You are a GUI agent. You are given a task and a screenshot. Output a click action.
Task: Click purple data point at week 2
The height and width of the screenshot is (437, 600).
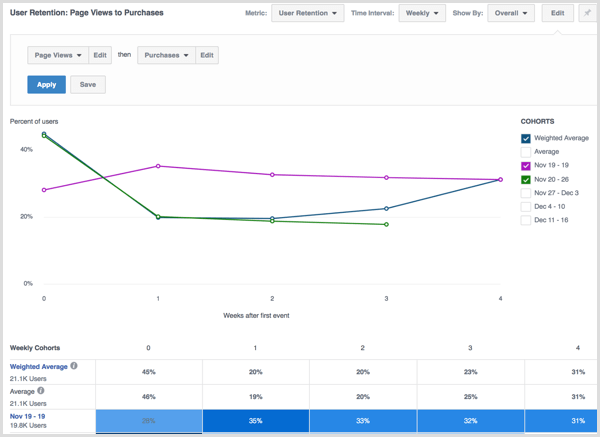pyautogui.click(x=272, y=175)
